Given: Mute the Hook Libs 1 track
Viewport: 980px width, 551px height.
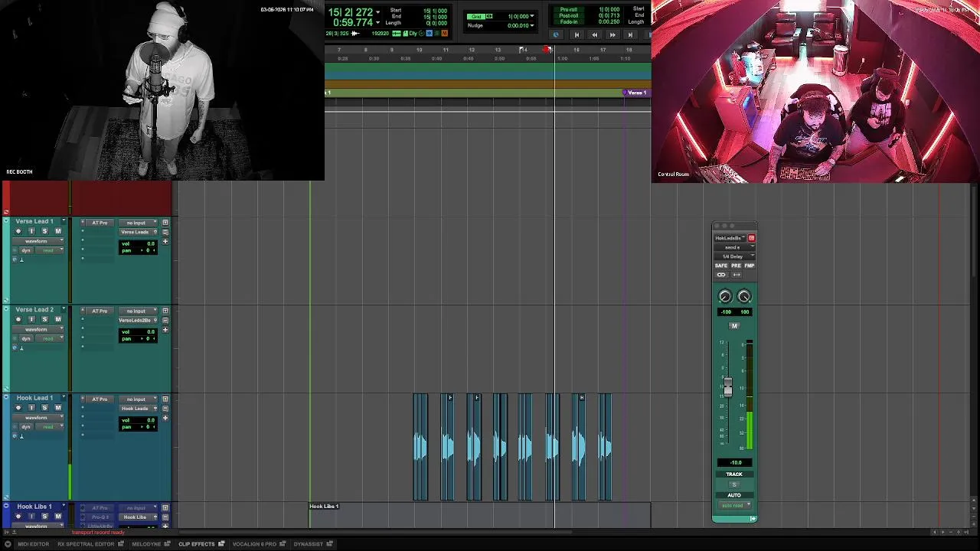Looking at the screenshot, I should click(57, 517).
